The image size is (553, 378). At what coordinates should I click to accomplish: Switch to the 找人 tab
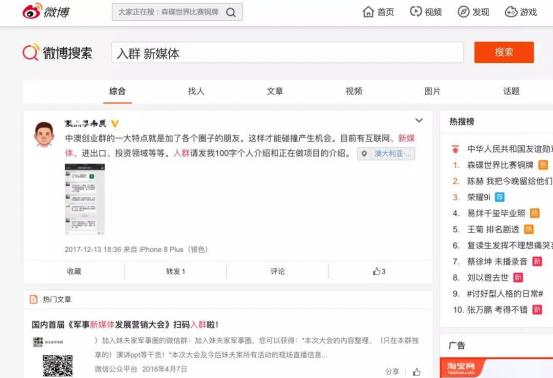[x=196, y=91]
